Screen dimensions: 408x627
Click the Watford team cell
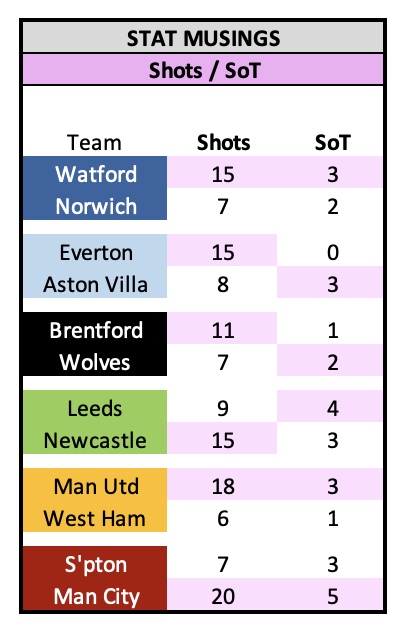click(95, 172)
